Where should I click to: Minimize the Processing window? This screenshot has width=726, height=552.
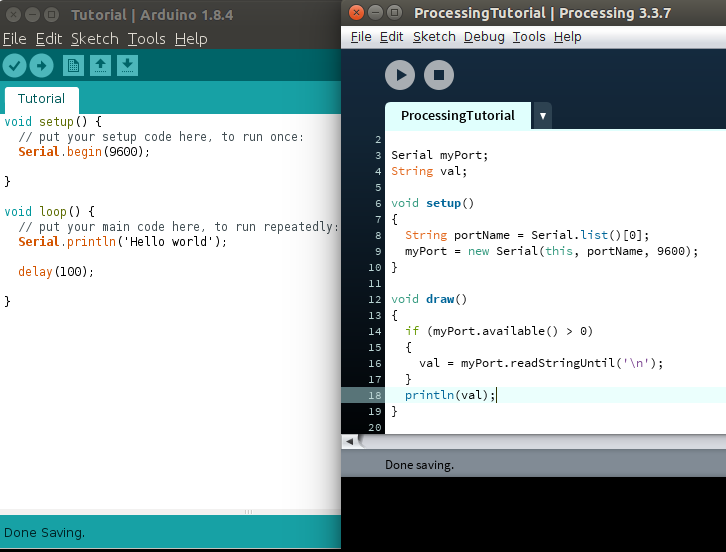[376, 13]
